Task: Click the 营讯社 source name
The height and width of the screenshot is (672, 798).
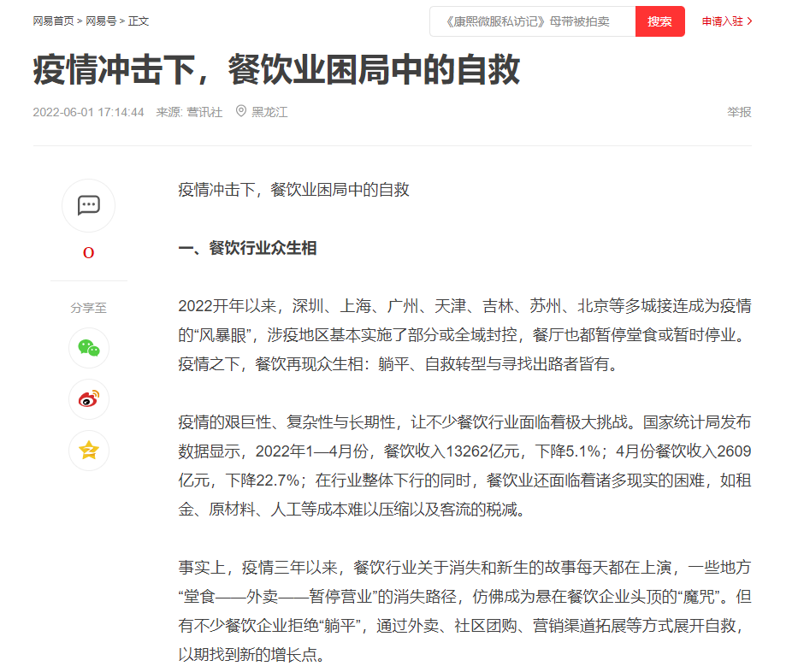Action: pos(204,112)
